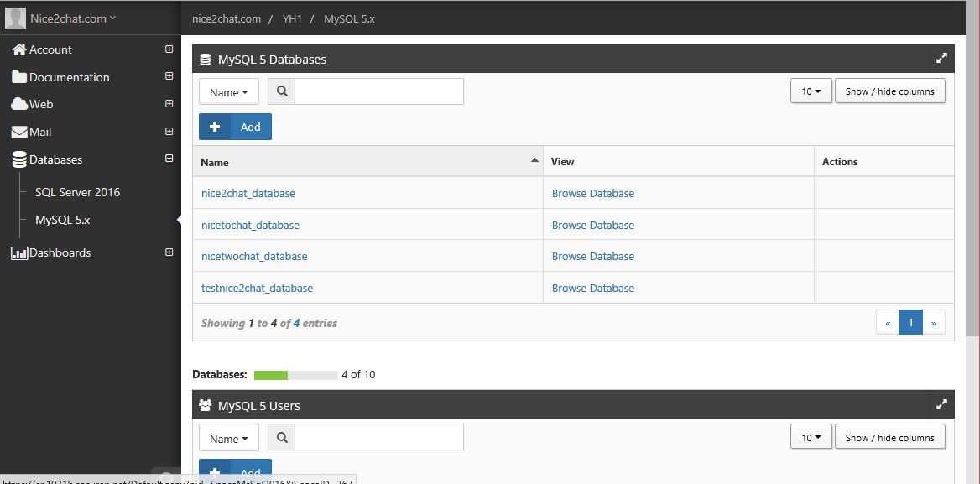Browse Database for nice2chat_database
The image size is (980, 484).
click(593, 194)
